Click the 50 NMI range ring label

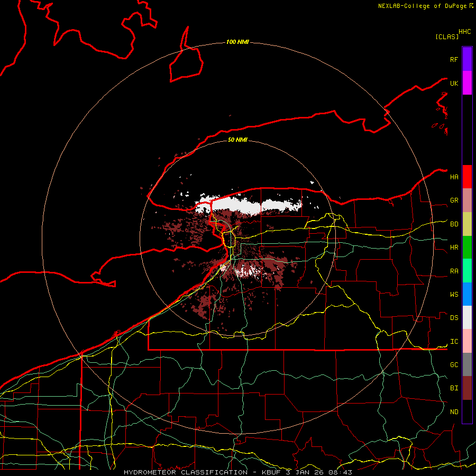(237, 140)
